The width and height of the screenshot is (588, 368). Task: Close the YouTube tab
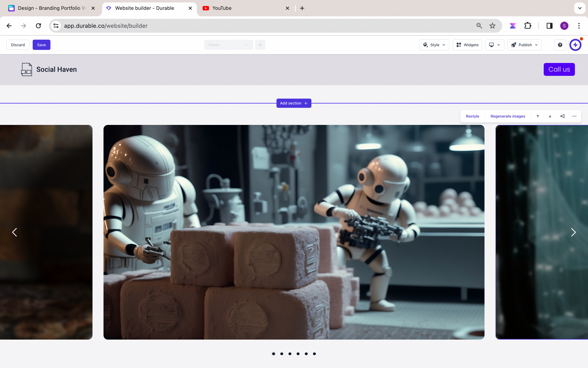click(x=287, y=8)
